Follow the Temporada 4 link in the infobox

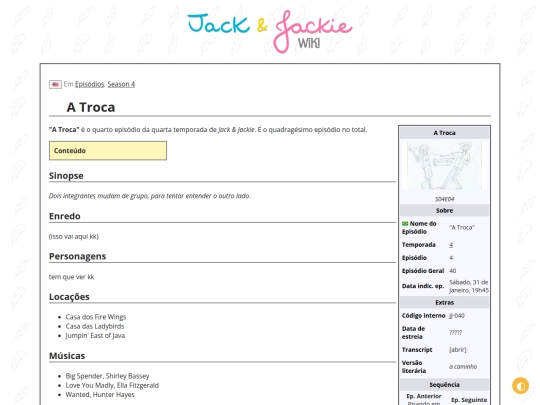tap(451, 245)
